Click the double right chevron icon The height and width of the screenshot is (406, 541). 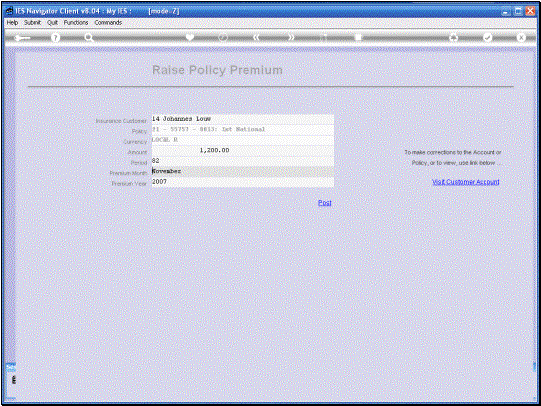point(291,37)
